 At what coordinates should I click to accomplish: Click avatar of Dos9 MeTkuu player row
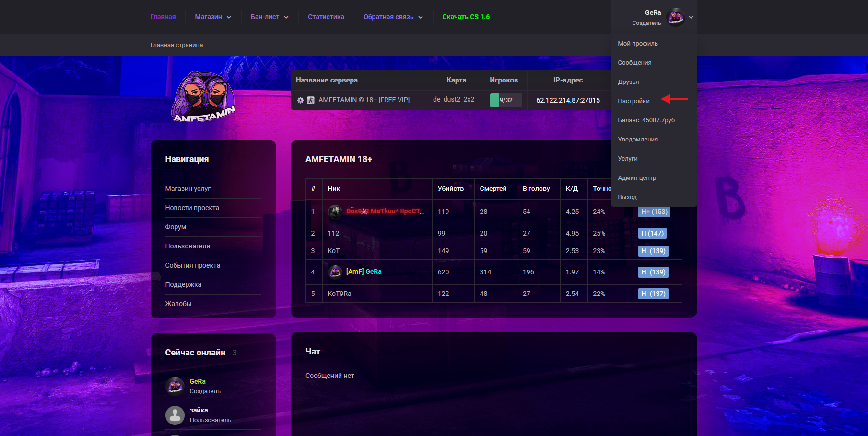pos(335,212)
